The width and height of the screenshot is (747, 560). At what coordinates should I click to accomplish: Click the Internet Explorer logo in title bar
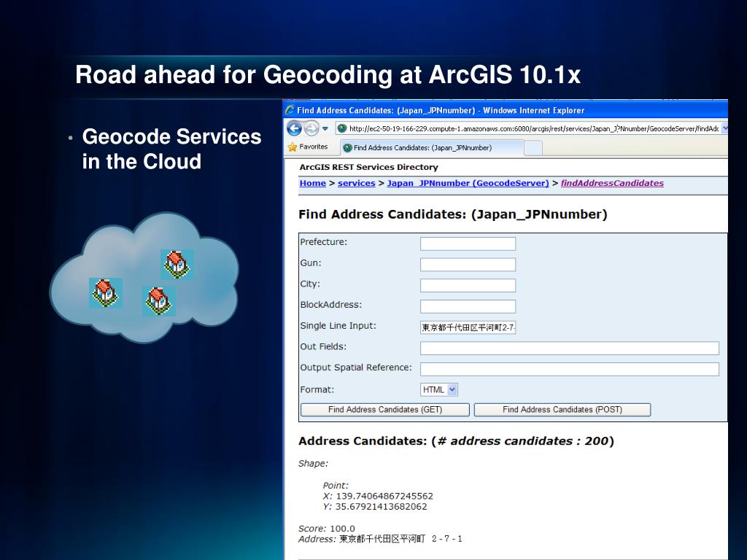[290, 110]
